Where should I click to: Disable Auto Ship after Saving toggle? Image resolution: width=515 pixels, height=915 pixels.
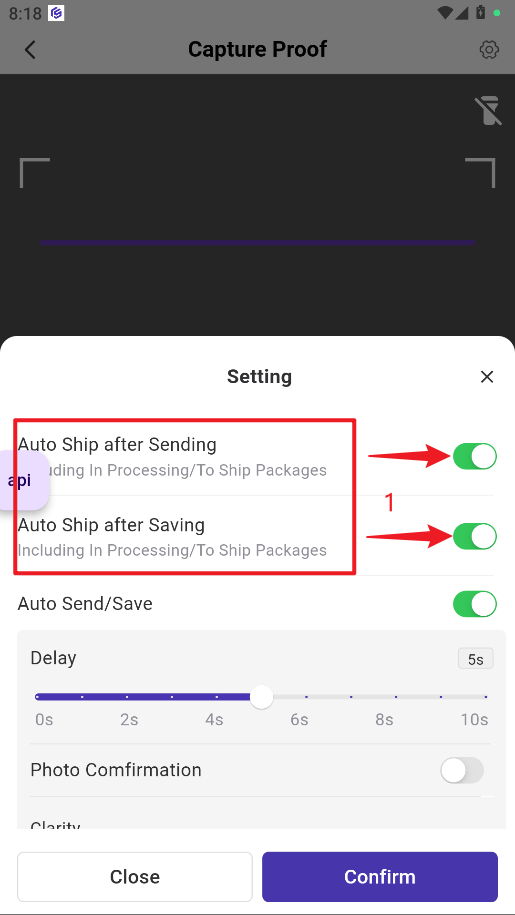[475, 536]
